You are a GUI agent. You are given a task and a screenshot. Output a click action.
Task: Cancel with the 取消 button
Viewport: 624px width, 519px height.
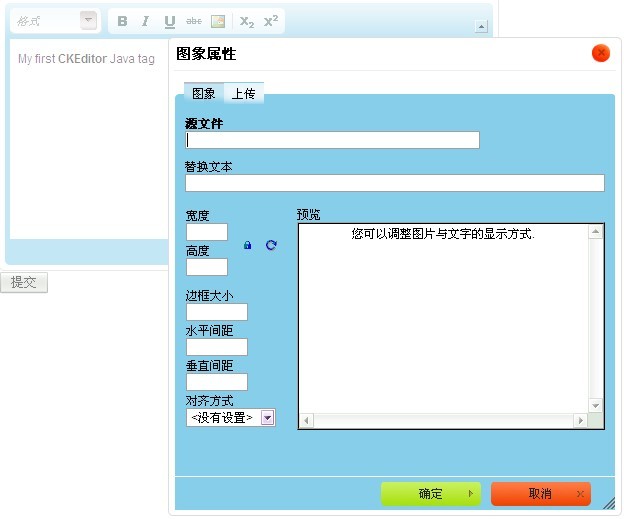pyautogui.click(x=540, y=494)
